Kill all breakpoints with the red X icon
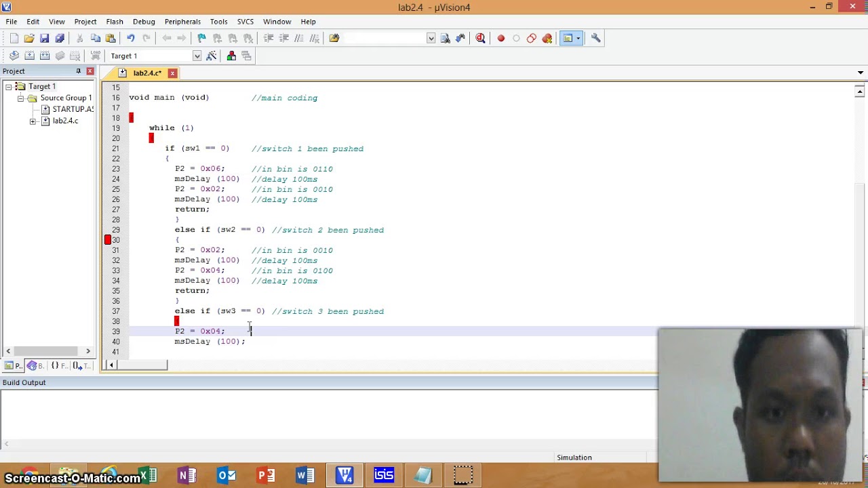 click(547, 39)
